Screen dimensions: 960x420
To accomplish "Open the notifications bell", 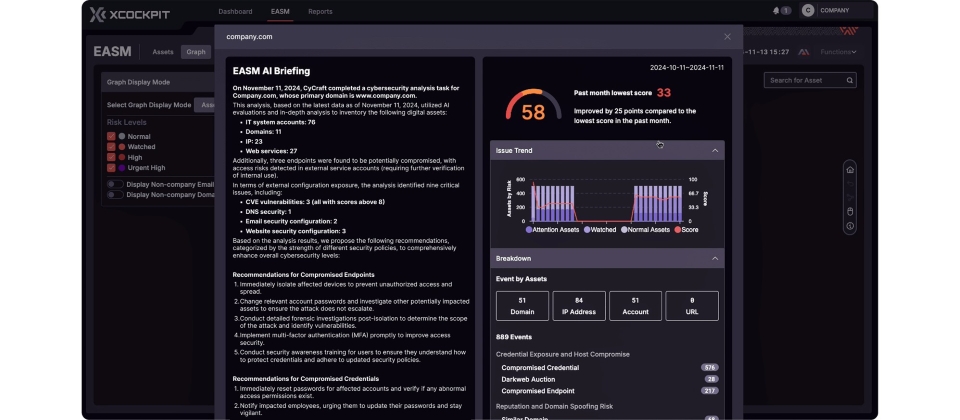I will click(x=776, y=11).
